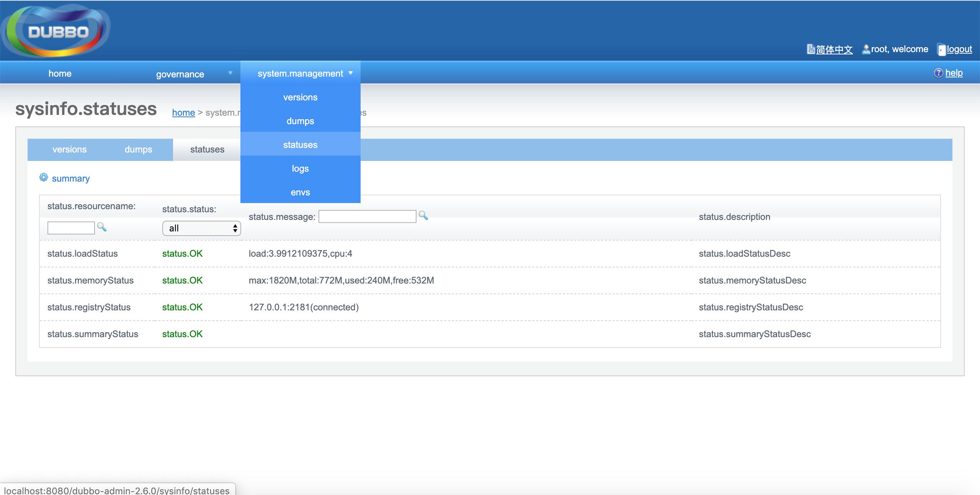Select envs from the dropdown menu

[x=300, y=192]
